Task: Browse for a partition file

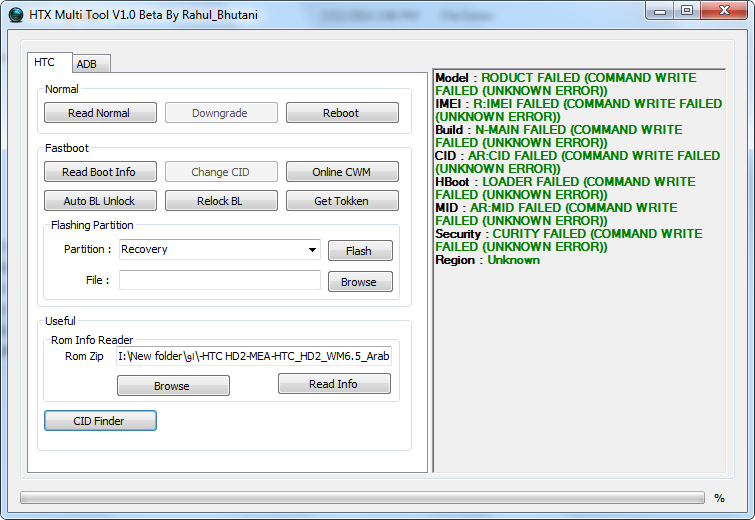Action: (360, 282)
